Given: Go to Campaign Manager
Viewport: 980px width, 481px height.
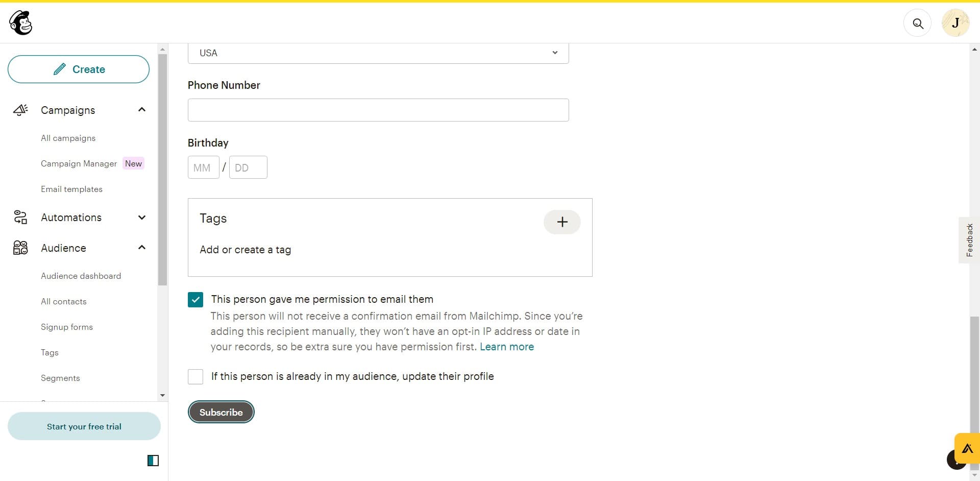Looking at the screenshot, I should click(79, 163).
